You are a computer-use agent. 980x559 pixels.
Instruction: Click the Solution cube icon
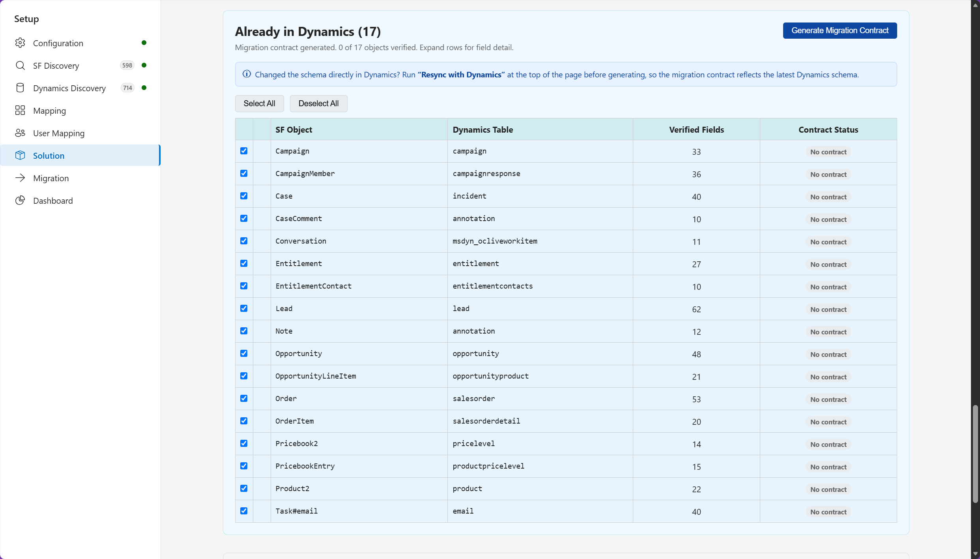point(20,155)
